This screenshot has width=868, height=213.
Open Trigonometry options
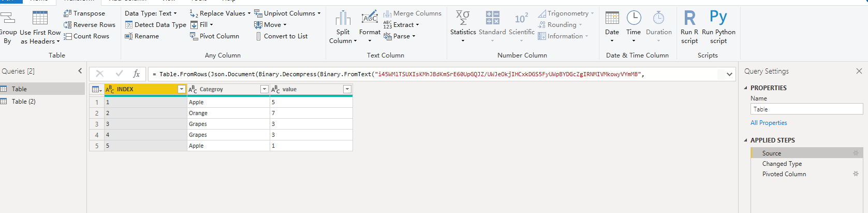pos(566,13)
